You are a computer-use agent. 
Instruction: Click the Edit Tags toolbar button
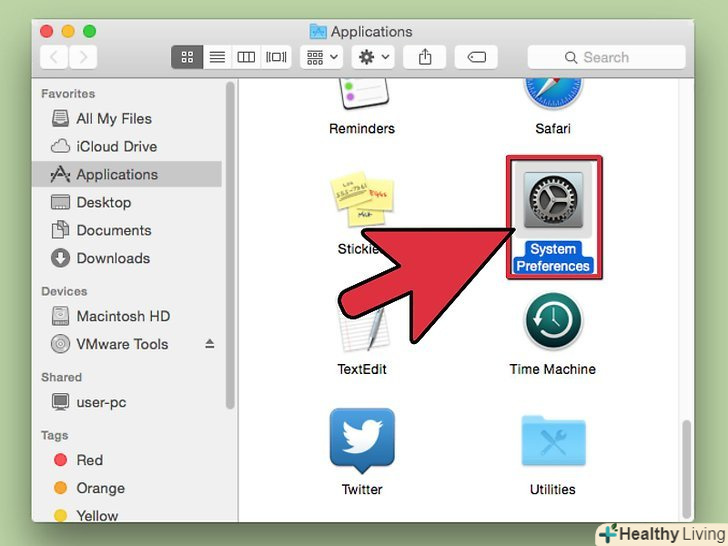(476, 57)
